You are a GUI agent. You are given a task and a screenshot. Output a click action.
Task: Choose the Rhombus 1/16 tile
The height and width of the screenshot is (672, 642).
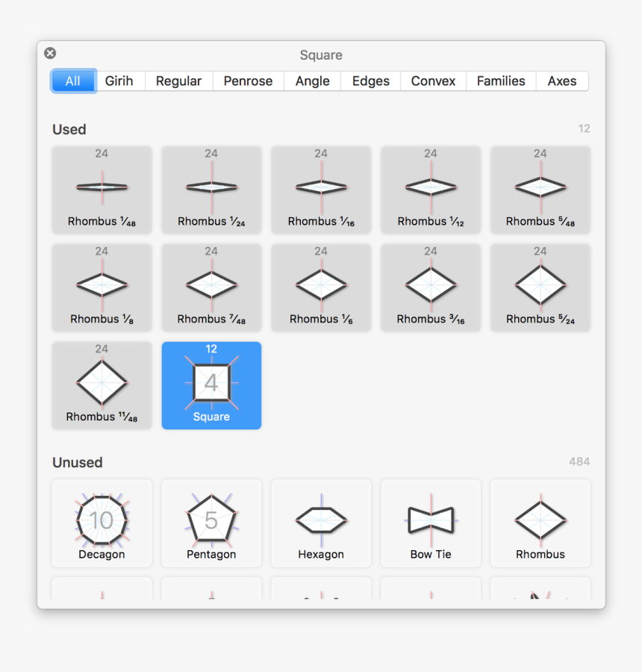tap(321, 190)
